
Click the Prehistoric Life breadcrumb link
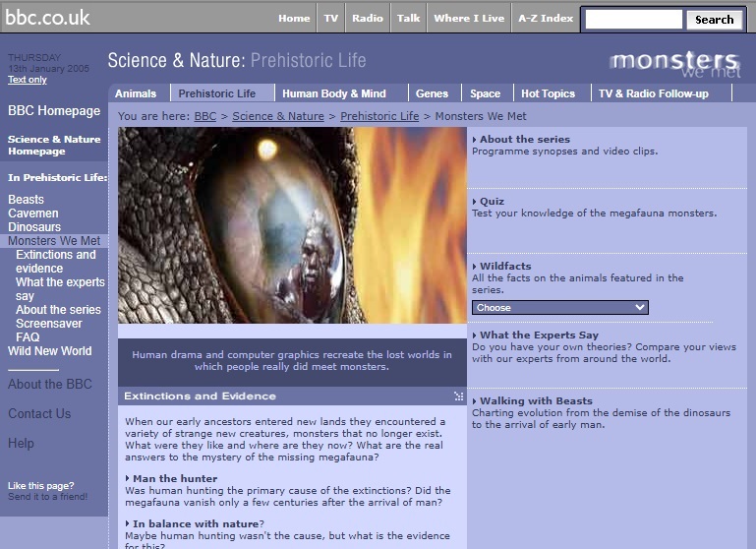pyautogui.click(x=379, y=116)
